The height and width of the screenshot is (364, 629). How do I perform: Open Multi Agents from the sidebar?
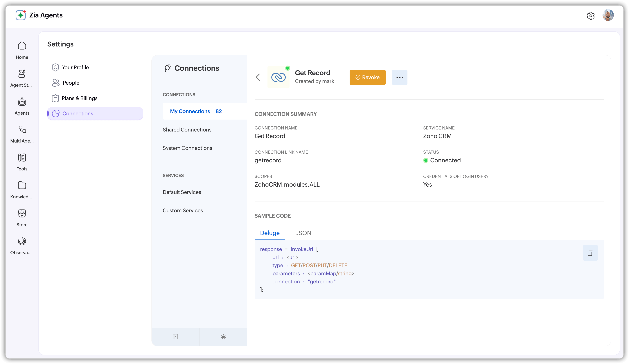[22, 134]
